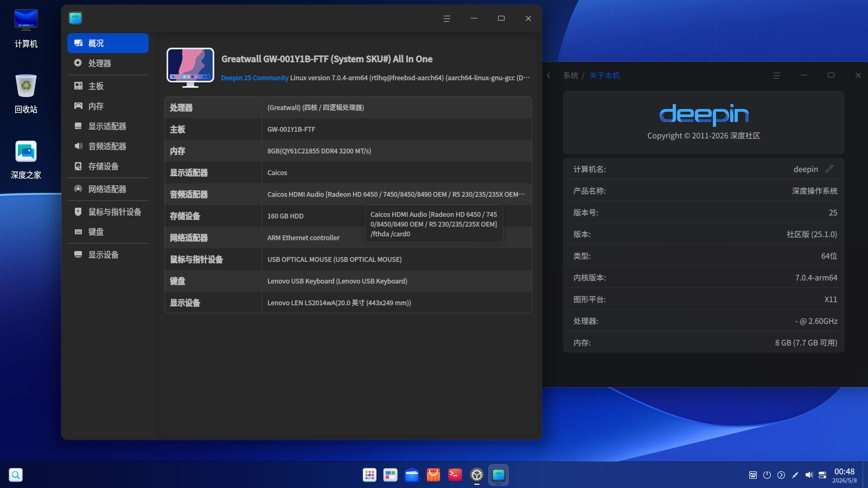Select the 处理器 row label in table

point(181,108)
